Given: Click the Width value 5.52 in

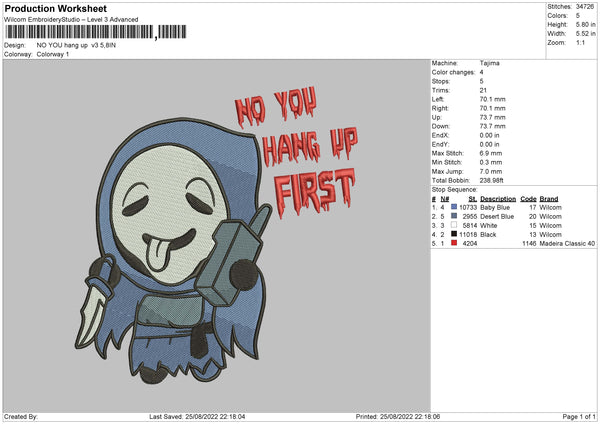Looking at the screenshot, I should point(585,34).
